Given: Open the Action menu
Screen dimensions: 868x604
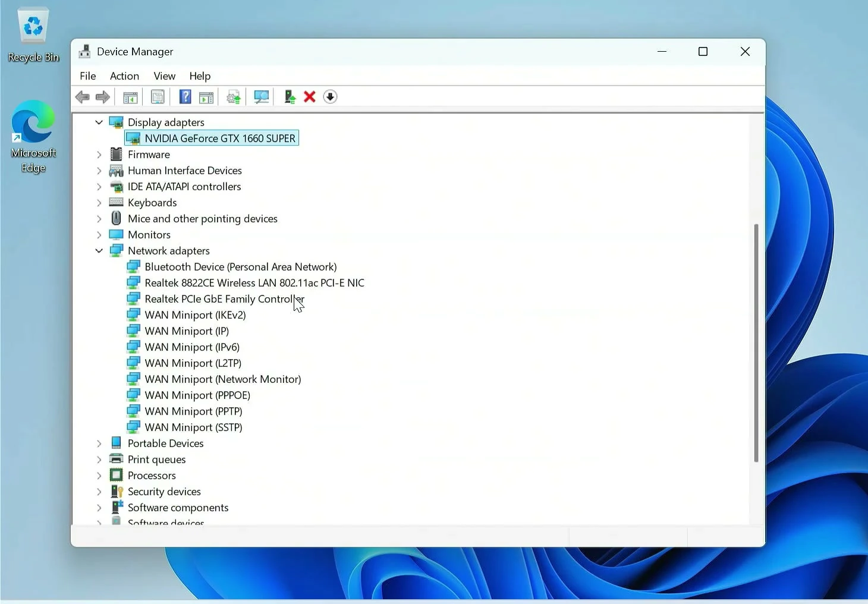Looking at the screenshot, I should (124, 76).
